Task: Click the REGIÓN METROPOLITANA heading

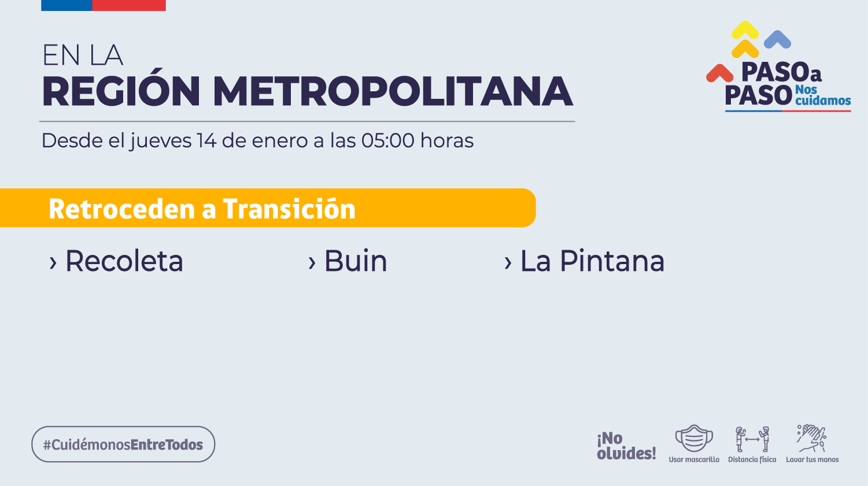Action: [307, 91]
